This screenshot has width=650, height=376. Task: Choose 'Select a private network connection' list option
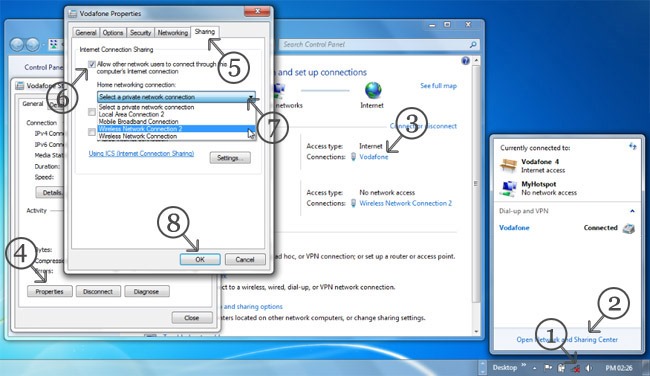176,107
